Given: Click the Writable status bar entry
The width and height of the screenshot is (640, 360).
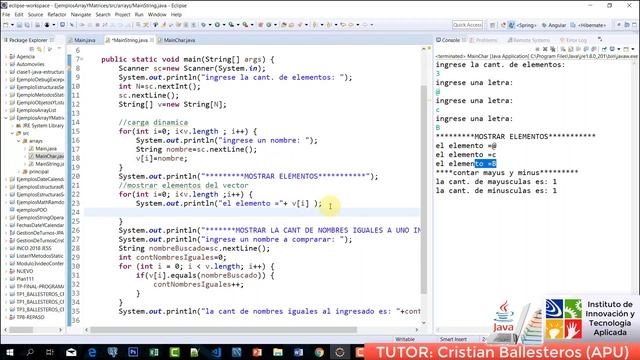Looking at the screenshot, I should [405, 339].
